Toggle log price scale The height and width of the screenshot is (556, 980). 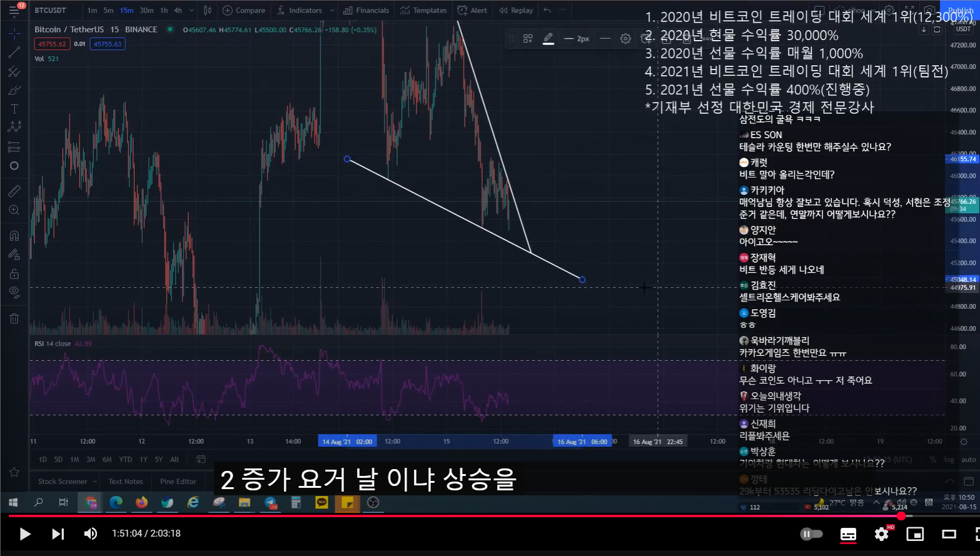[x=949, y=459]
